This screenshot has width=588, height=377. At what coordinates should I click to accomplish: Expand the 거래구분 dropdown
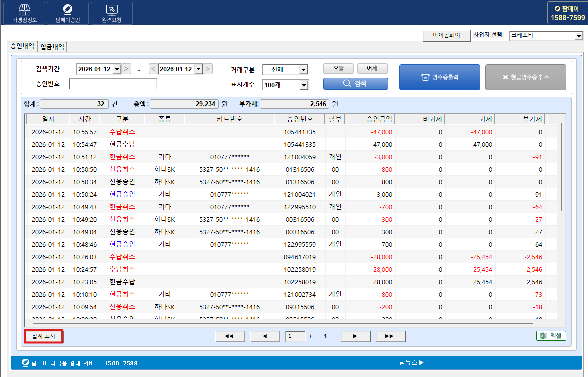303,69
